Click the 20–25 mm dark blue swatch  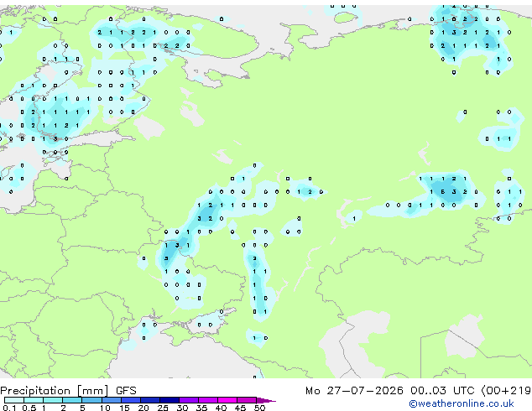point(150,400)
